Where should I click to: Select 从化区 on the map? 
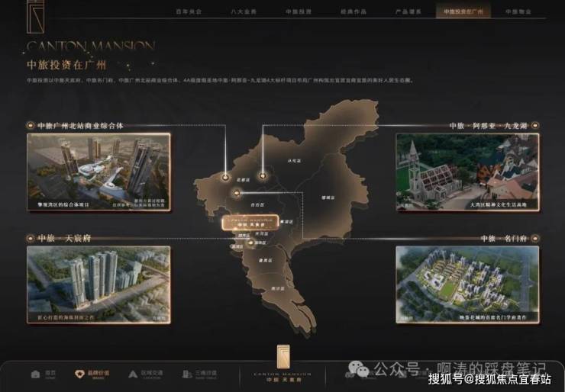(x=294, y=161)
